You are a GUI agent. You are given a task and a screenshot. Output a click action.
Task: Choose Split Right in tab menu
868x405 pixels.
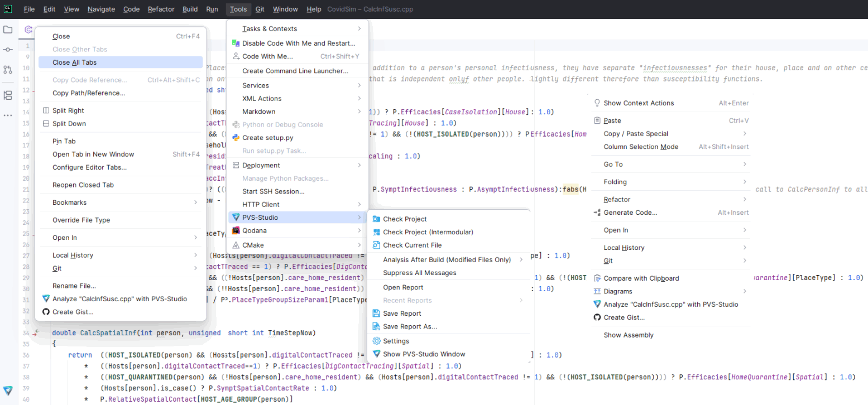click(x=68, y=110)
